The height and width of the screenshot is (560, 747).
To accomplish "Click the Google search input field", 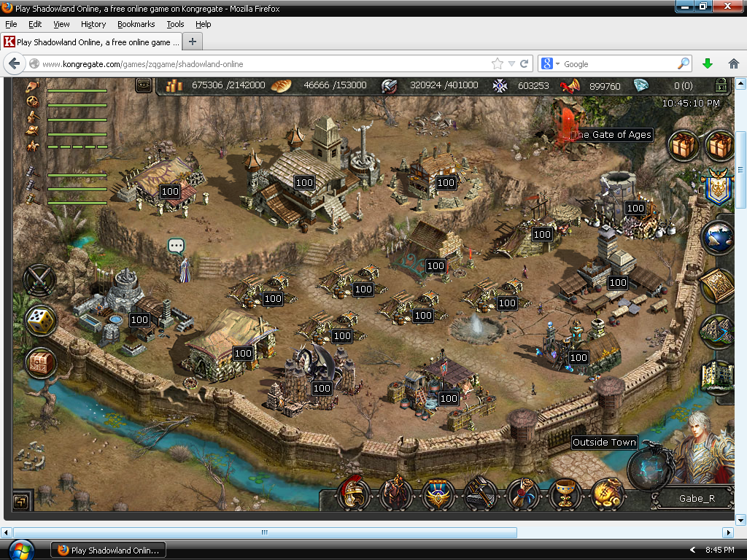I will (619, 64).
